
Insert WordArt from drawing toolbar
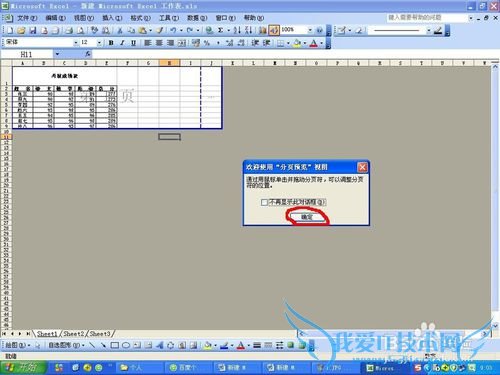point(160,345)
